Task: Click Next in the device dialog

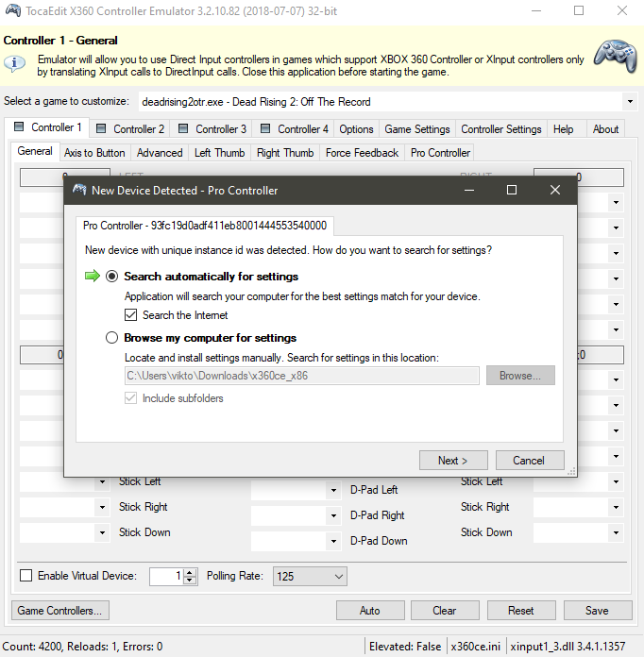Action: [x=453, y=460]
